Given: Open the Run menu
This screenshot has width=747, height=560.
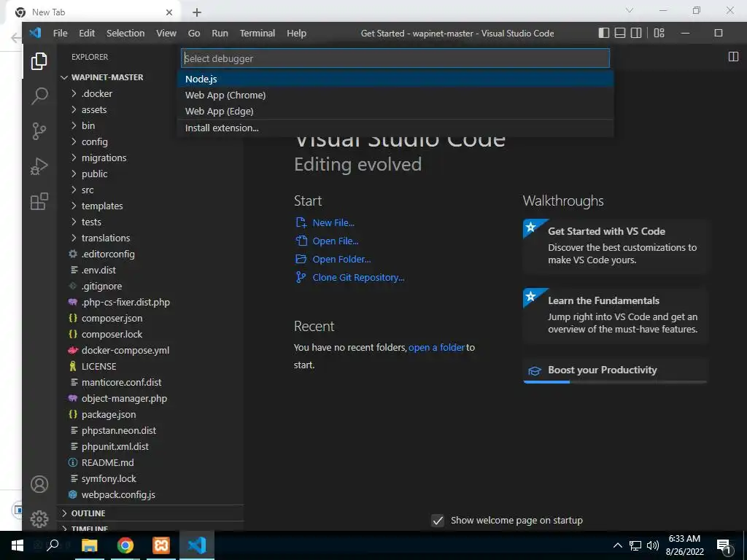Looking at the screenshot, I should [220, 33].
